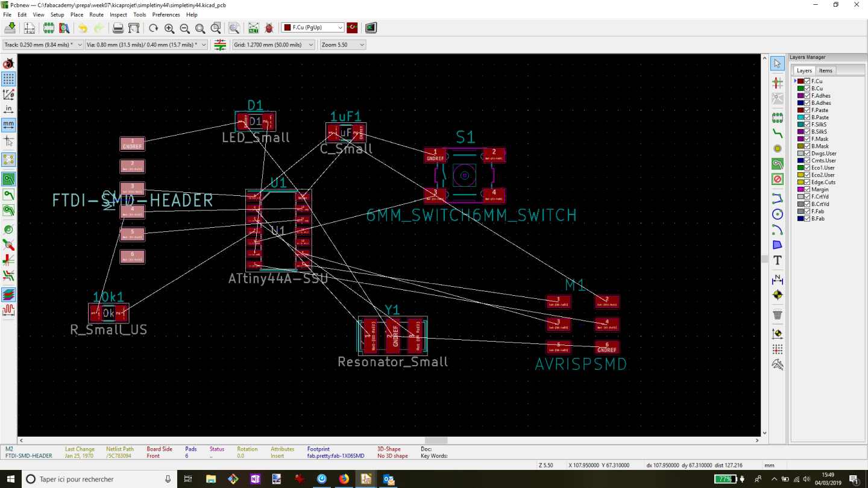The image size is (868, 488).
Task: Click the B.Cu layer color swatch
Action: 800,89
